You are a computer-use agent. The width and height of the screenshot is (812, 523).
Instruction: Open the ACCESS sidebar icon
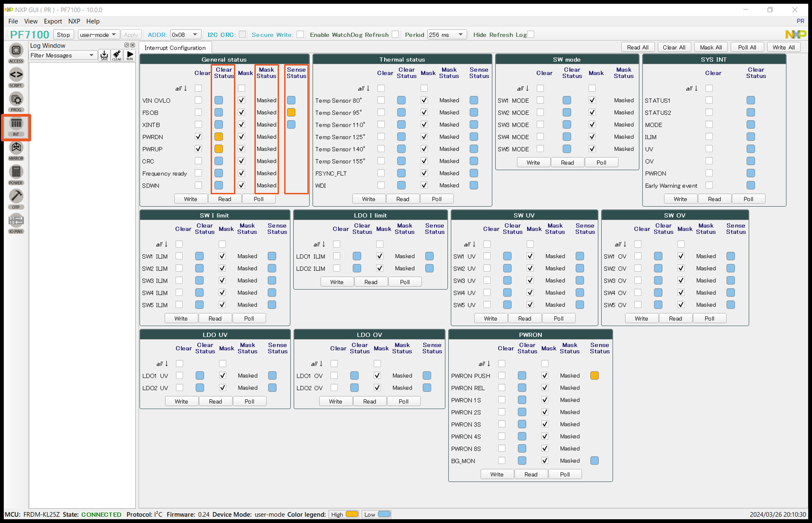pos(16,51)
